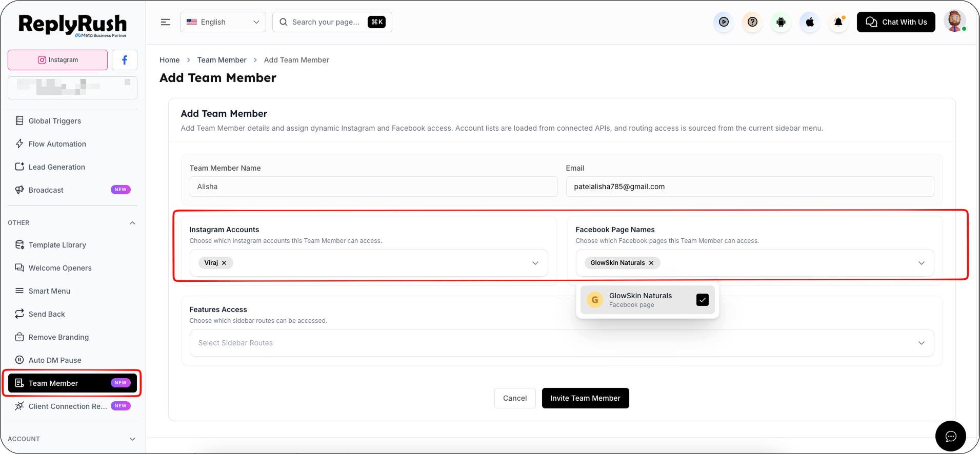The height and width of the screenshot is (454, 980).
Task: Open the notifications bell
Action: tap(838, 22)
